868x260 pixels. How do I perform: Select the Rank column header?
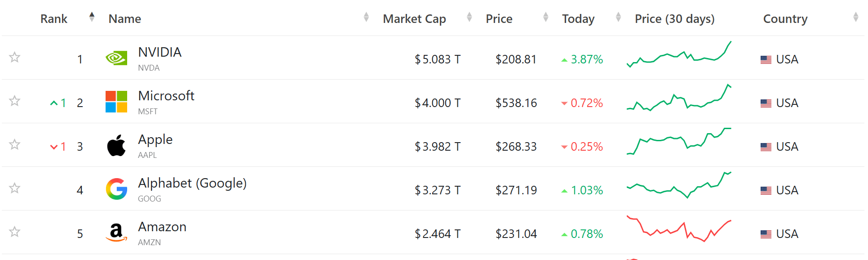point(53,18)
